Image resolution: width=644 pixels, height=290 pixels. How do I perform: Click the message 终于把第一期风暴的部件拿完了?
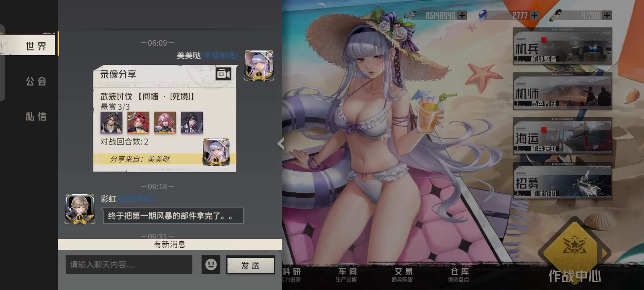point(173,216)
